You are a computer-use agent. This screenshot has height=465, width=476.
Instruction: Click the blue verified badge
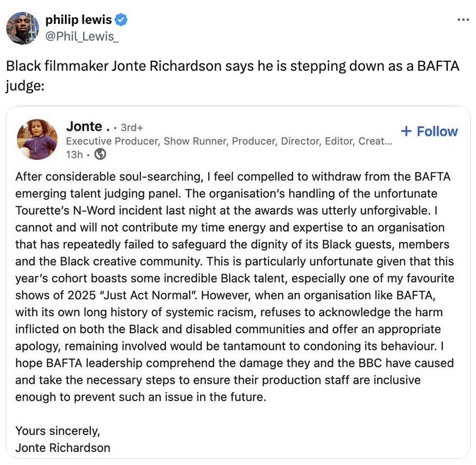[x=122, y=20]
